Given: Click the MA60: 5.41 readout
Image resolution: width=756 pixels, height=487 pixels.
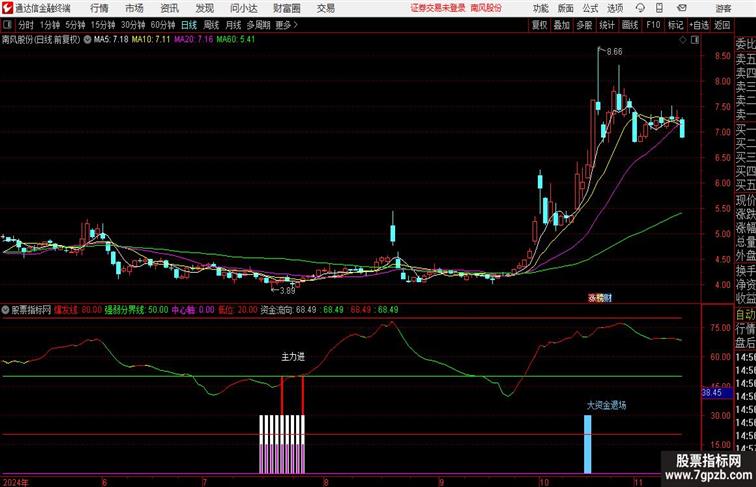Looking at the screenshot, I should coord(235,40).
